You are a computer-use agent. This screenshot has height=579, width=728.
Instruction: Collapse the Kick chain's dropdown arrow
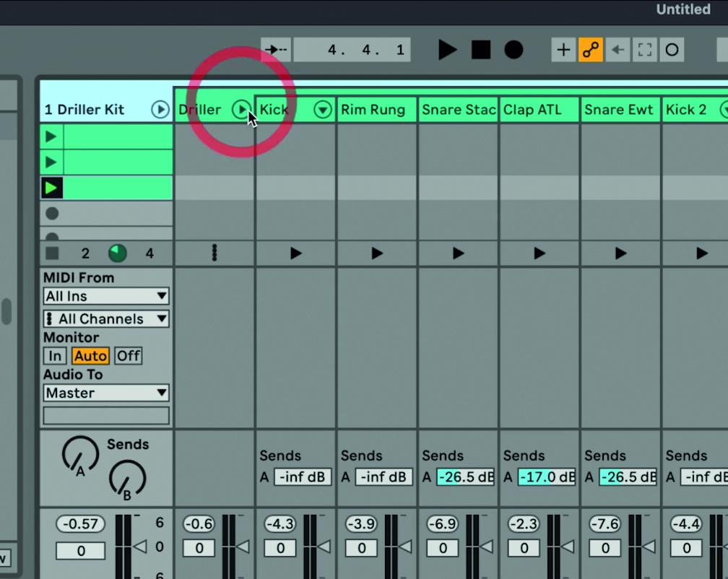pos(323,110)
